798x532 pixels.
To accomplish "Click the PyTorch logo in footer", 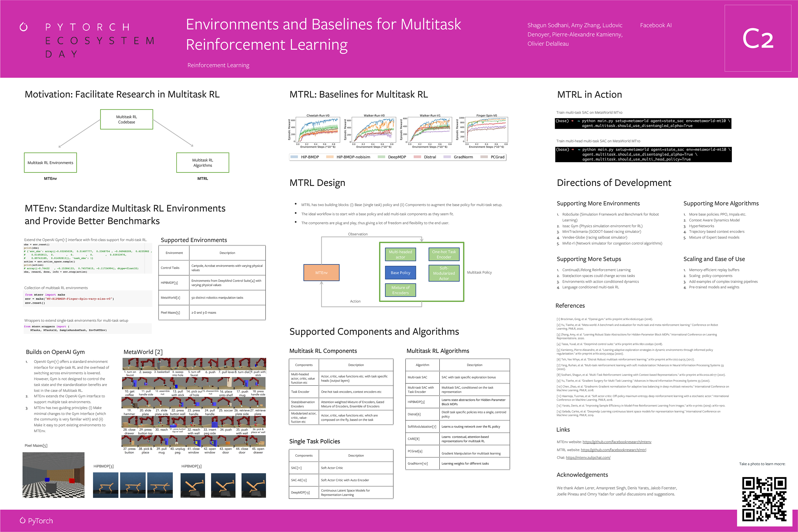I will pos(36,520).
